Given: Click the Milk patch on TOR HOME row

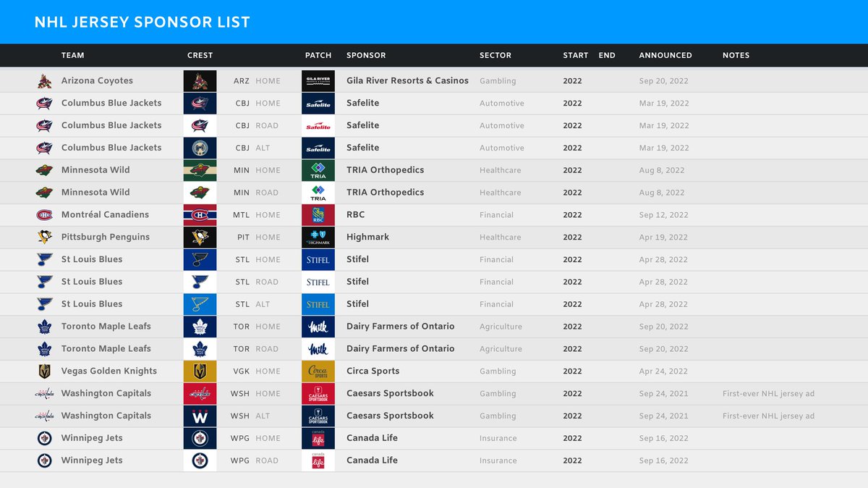Looking at the screenshot, I should click(x=318, y=327).
